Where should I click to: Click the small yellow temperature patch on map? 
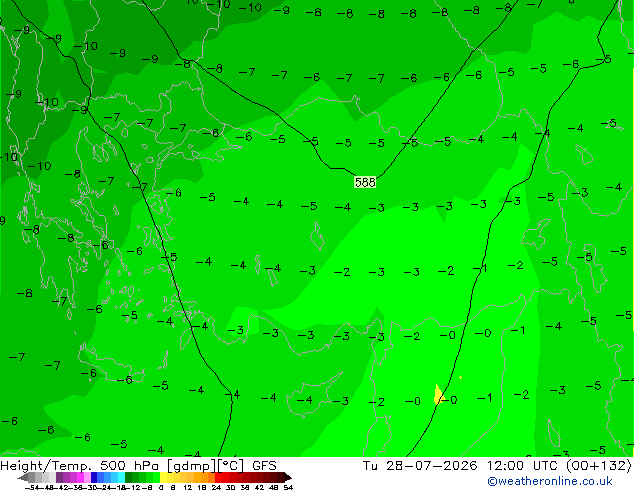(x=438, y=395)
